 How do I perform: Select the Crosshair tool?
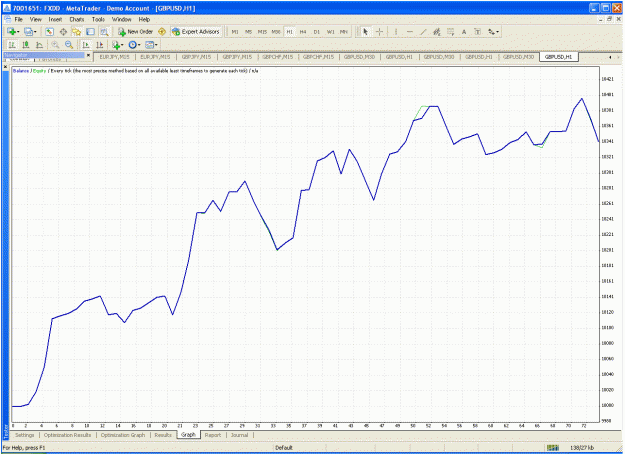(379, 31)
